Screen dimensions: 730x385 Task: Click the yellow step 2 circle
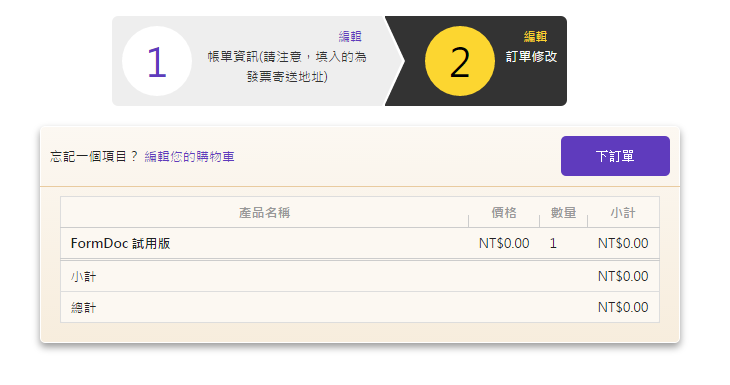tap(460, 61)
